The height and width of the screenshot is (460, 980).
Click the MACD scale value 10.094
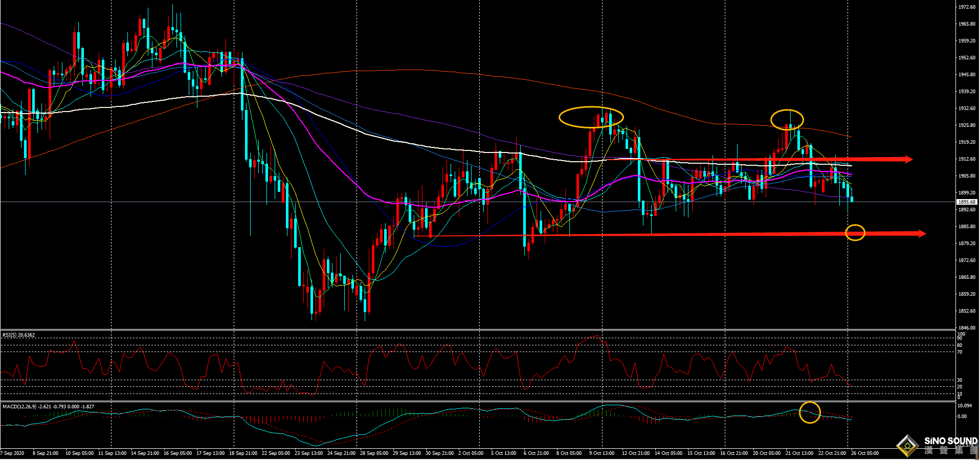(x=964, y=406)
